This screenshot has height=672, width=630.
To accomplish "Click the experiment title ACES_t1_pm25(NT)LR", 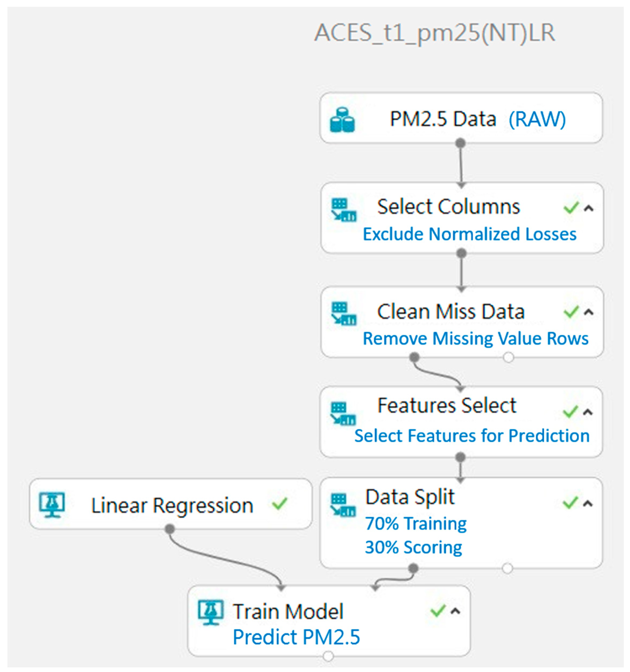I will click(x=434, y=33).
